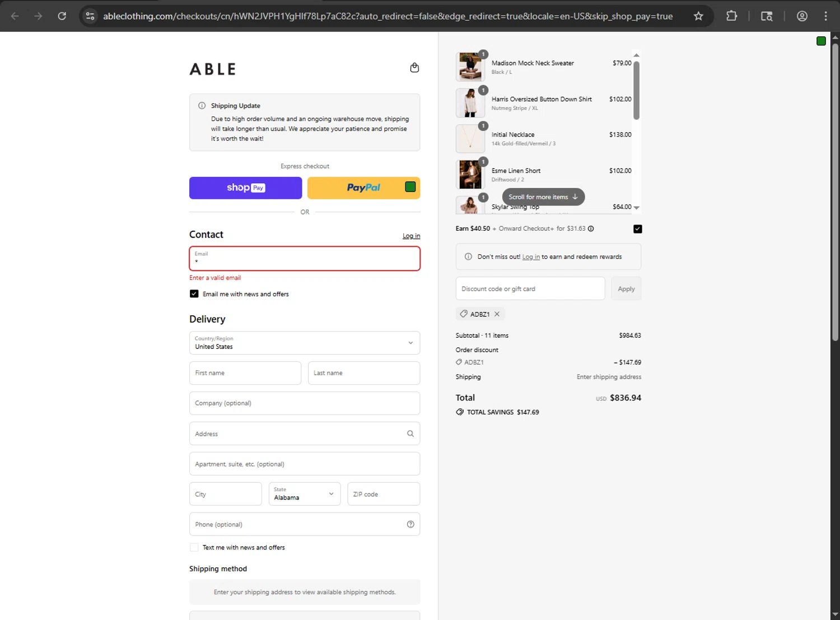Apply the discount code
Viewport: 840px width, 620px height.
pos(626,288)
